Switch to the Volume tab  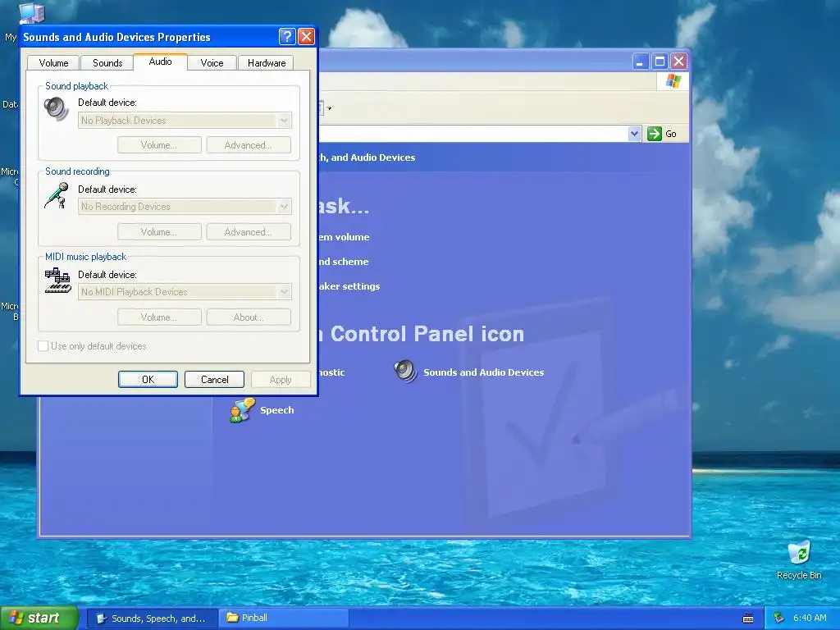(53, 62)
